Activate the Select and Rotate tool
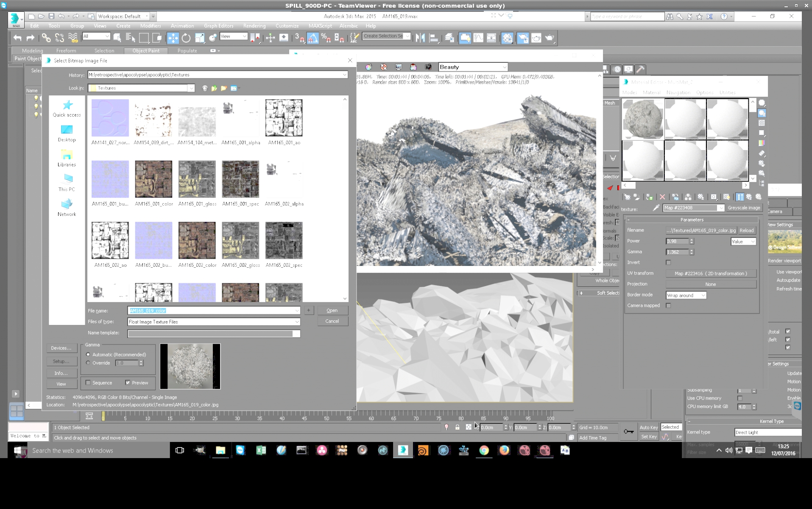Image resolution: width=812 pixels, height=509 pixels. (186, 38)
